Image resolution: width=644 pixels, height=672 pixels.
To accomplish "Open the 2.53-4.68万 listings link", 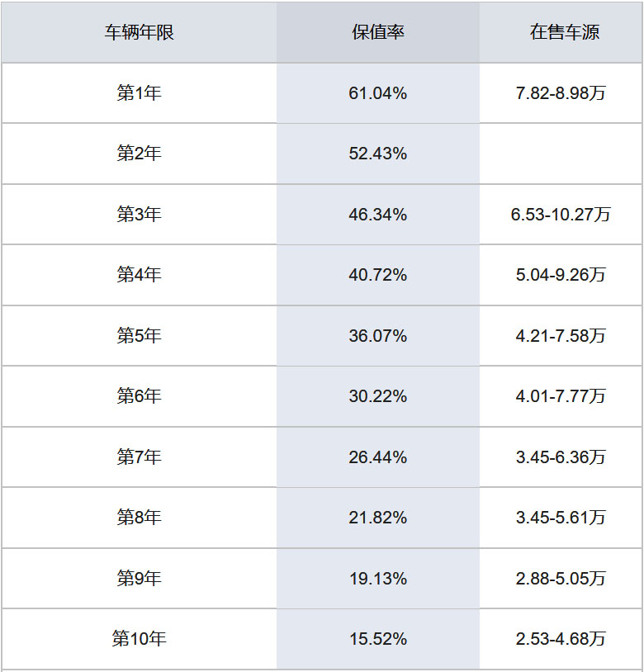I will [x=561, y=639].
